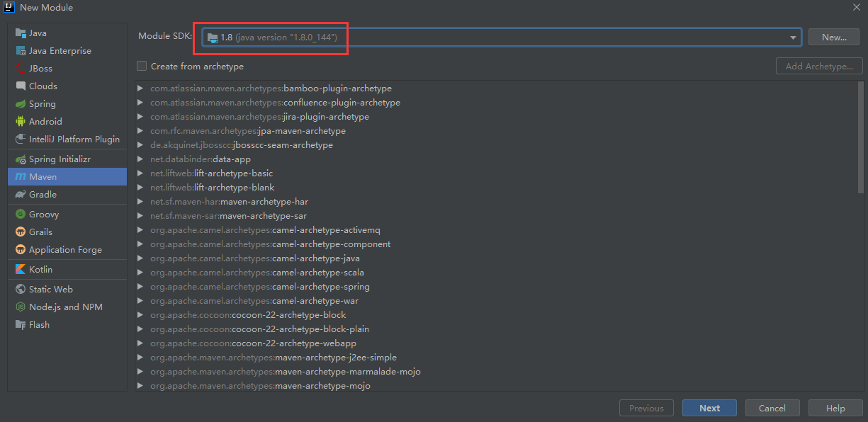Choose the Static Web label
The height and width of the screenshot is (422, 868).
click(51, 290)
